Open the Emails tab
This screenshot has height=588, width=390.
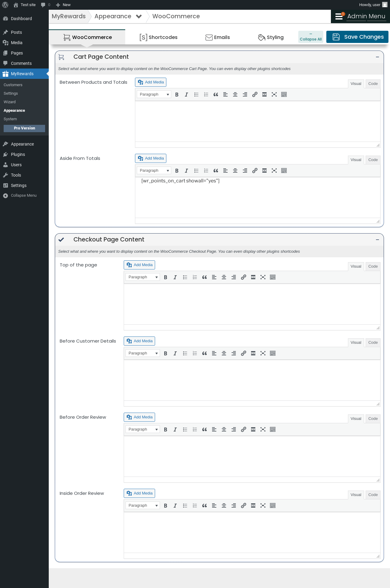coord(218,37)
